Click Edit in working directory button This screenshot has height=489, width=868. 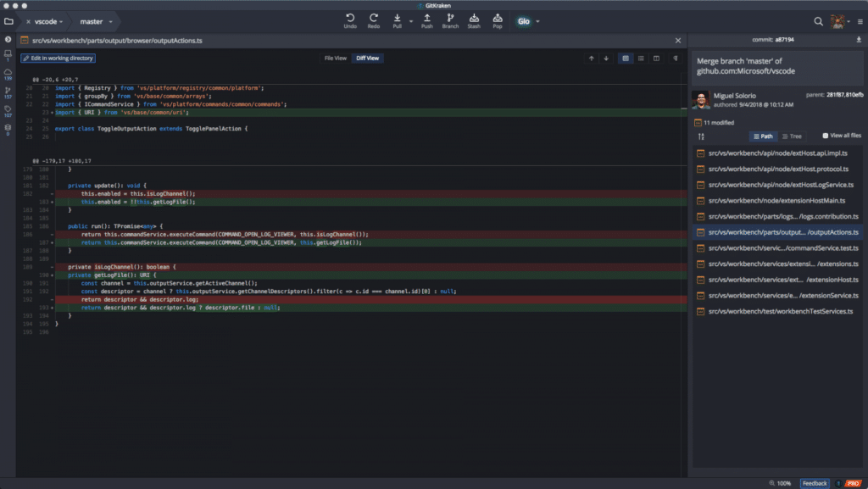coord(58,58)
